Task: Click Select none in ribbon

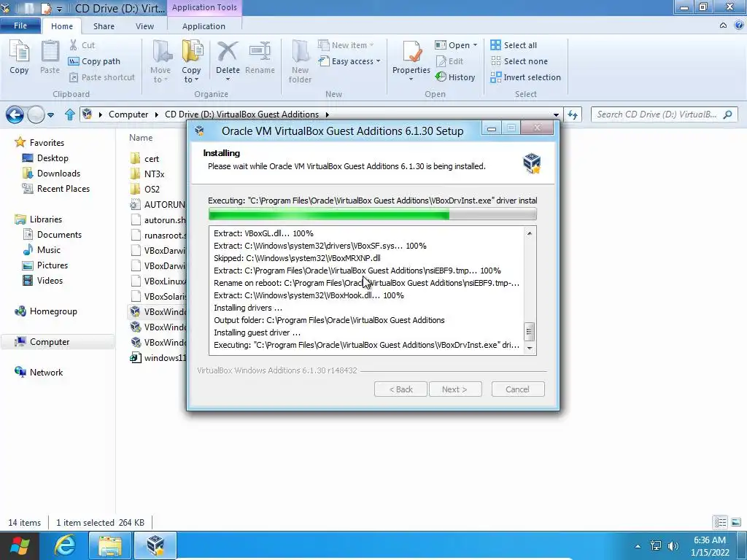Action: coord(519,61)
